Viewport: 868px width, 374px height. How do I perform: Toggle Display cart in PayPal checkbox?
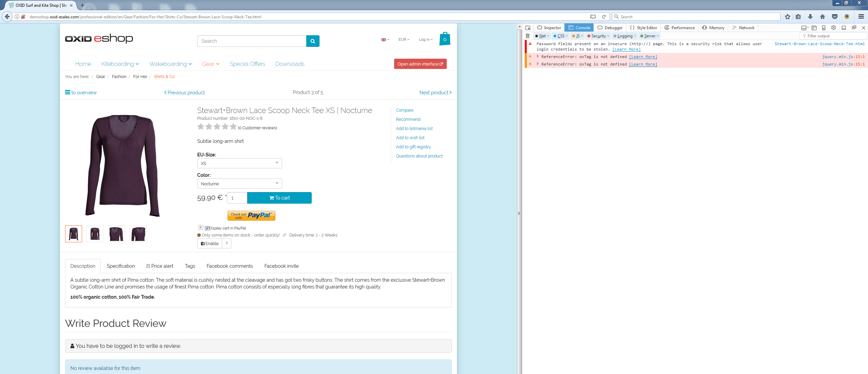[x=207, y=228]
